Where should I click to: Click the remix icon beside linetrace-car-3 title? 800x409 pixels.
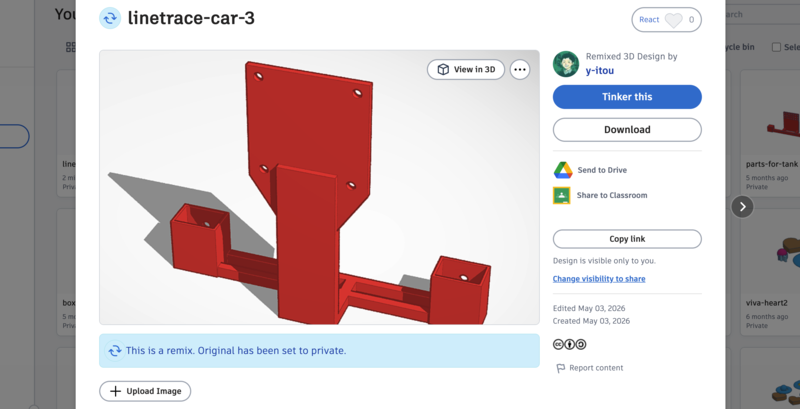[110, 18]
